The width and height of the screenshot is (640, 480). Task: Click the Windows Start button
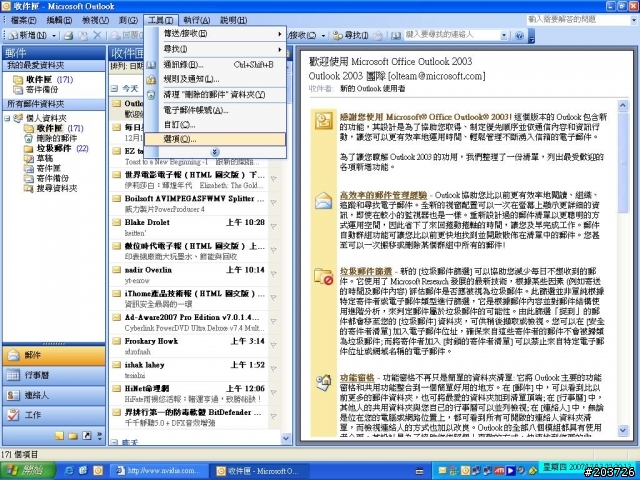(28, 471)
